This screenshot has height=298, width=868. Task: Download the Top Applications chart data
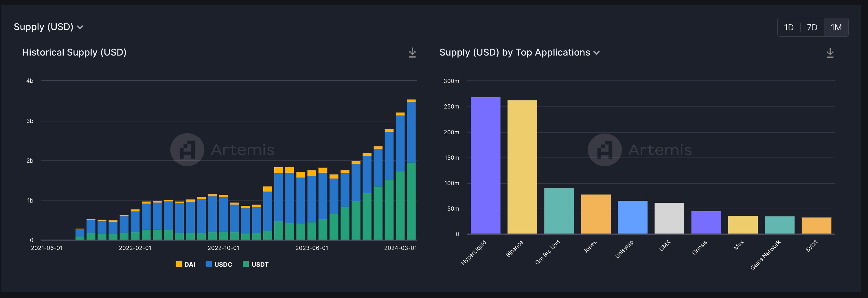click(x=830, y=53)
